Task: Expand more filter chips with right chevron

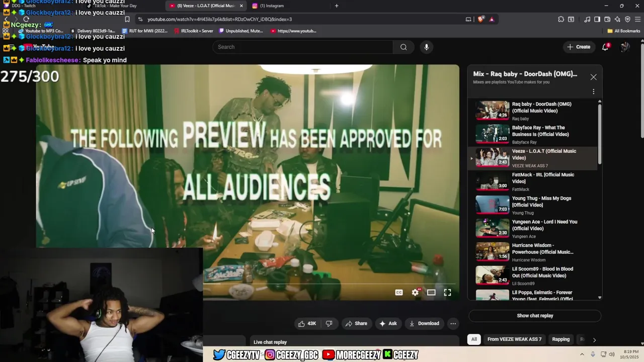Action: (594, 339)
